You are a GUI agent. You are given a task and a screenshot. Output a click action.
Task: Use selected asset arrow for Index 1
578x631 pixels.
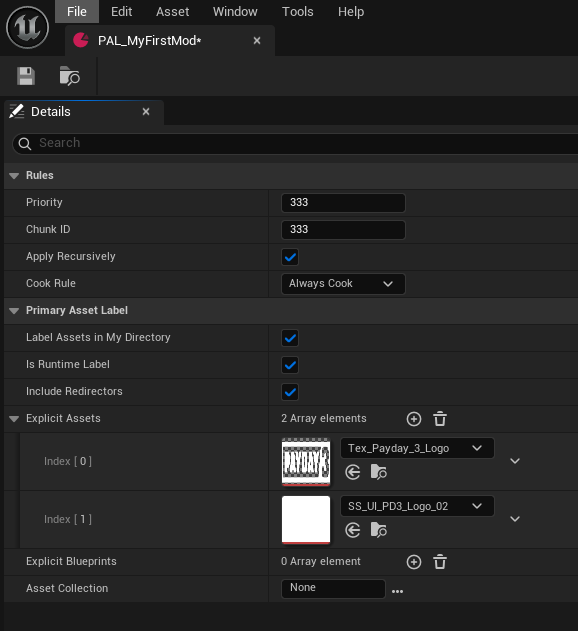pos(353,530)
